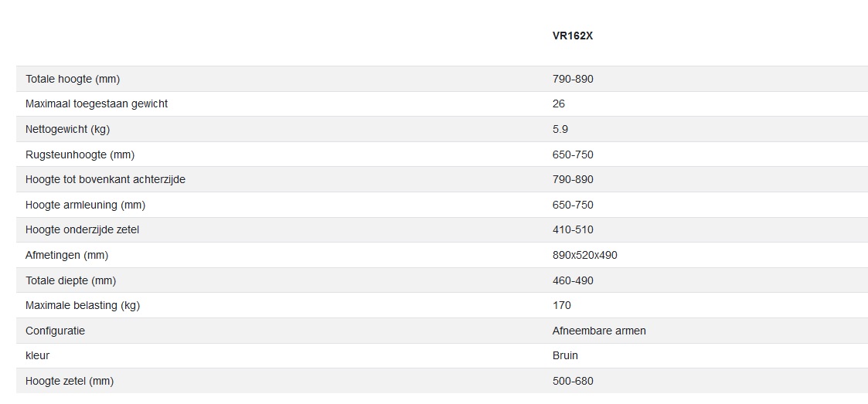Select the Maximaal toegestaan gewicht label

97,104
